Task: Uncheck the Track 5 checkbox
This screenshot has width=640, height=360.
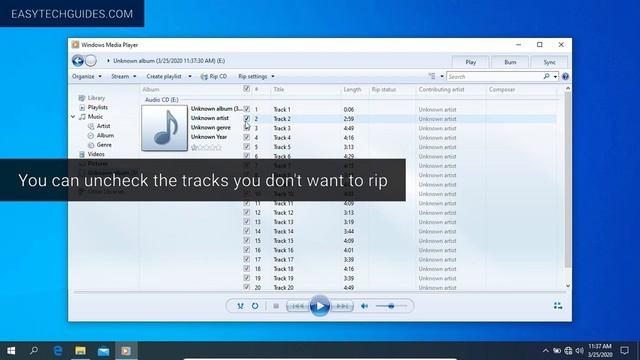Action: [x=247, y=147]
